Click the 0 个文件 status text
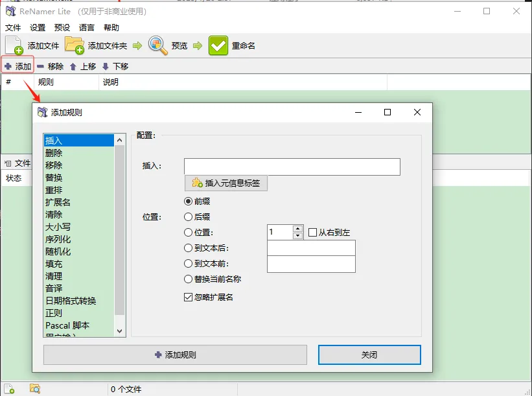The image size is (532, 396). pyautogui.click(x=126, y=390)
